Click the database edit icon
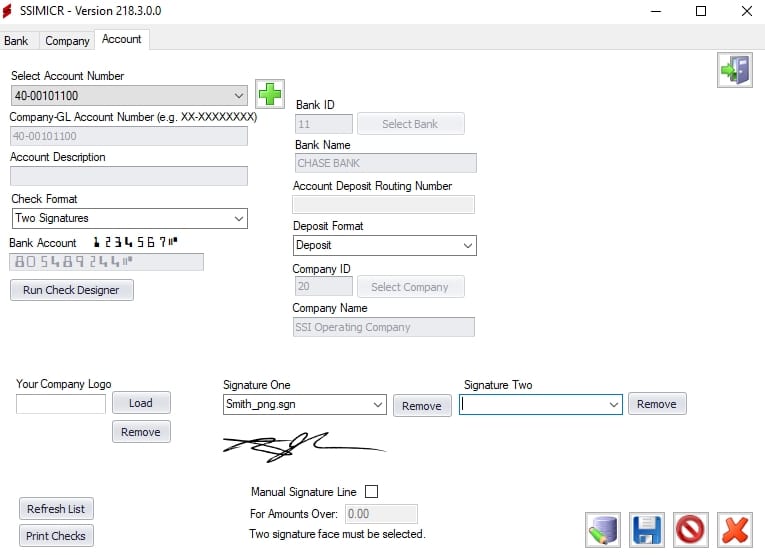This screenshot has height=555, width=765. tap(603, 530)
